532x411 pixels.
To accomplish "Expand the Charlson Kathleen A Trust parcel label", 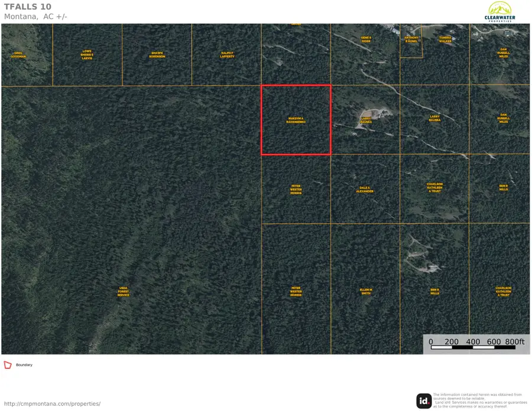I will [x=434, y=187].
